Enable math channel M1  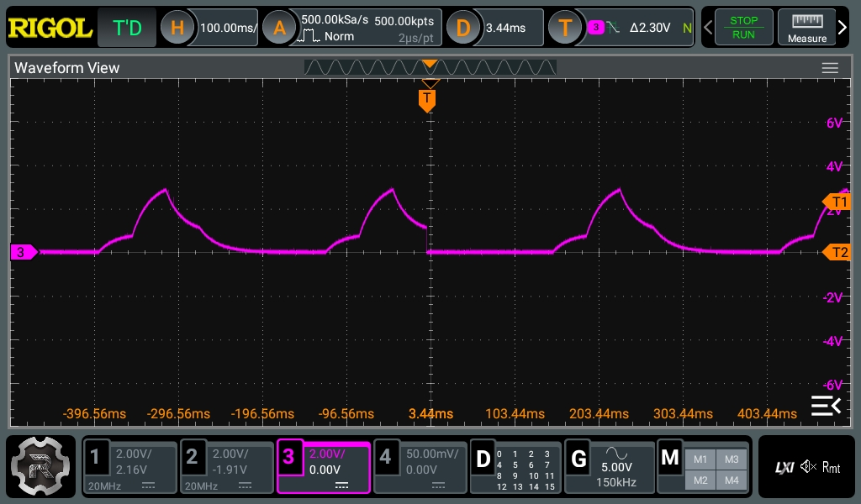coord(700,459)
